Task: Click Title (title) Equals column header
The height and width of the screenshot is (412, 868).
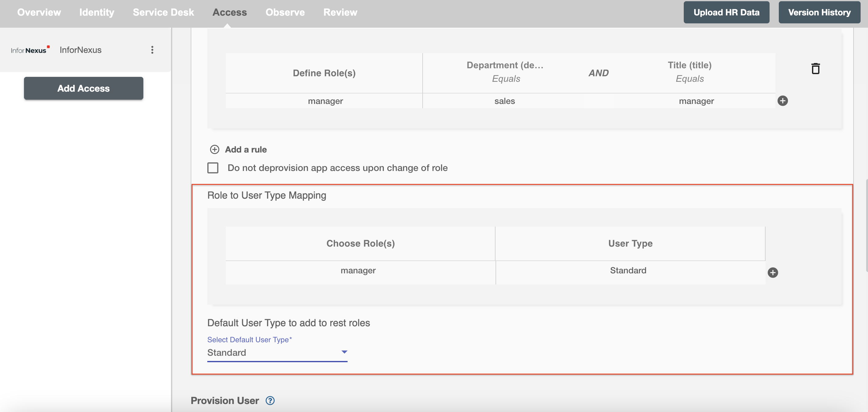Action: click(690, 72)
